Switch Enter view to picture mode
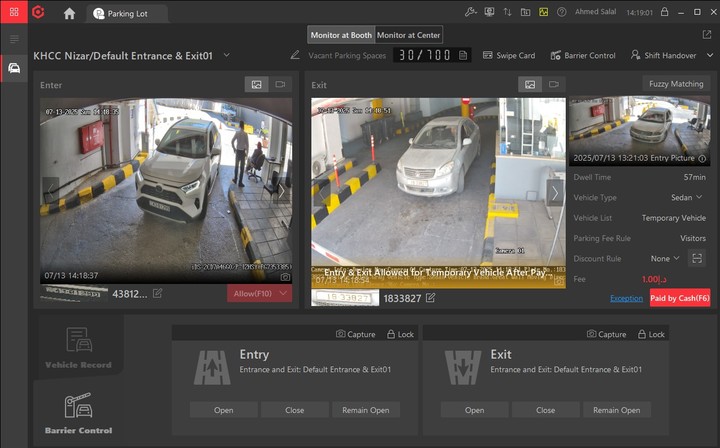Screen dimensions: 720x448 (x=256, y=85)
